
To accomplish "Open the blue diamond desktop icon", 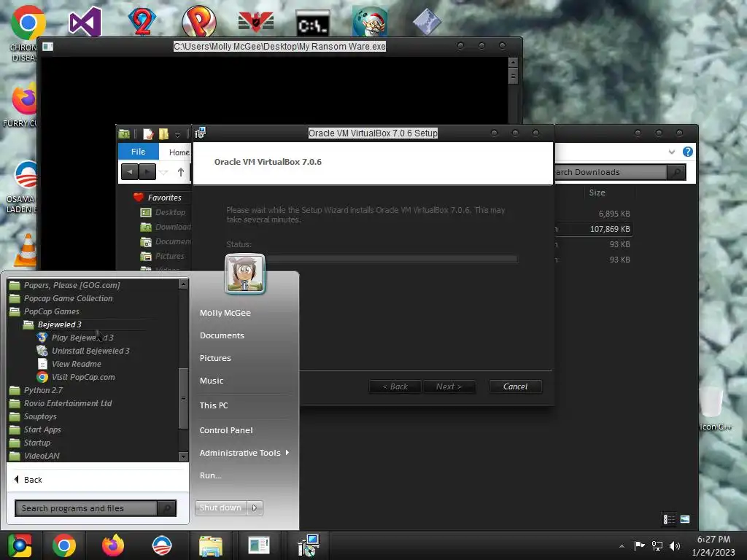I will click(x=426, y=22).
